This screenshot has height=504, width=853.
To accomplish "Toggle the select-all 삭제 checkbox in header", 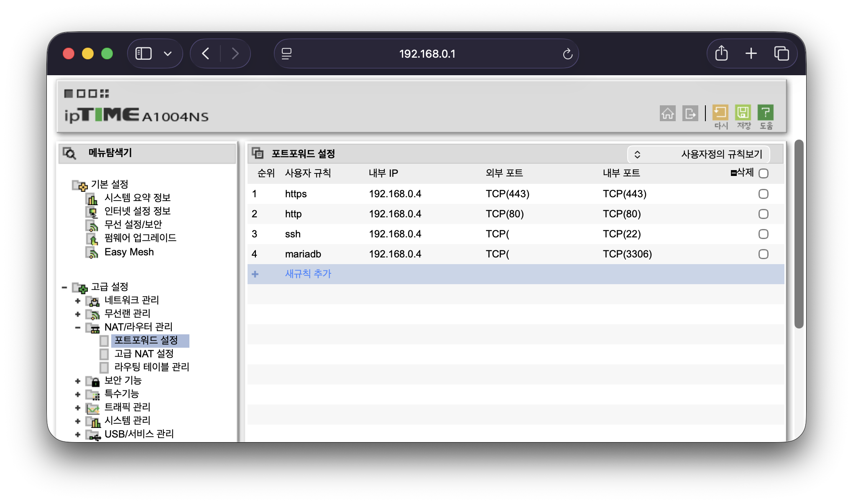I will (x=763, y=173).
